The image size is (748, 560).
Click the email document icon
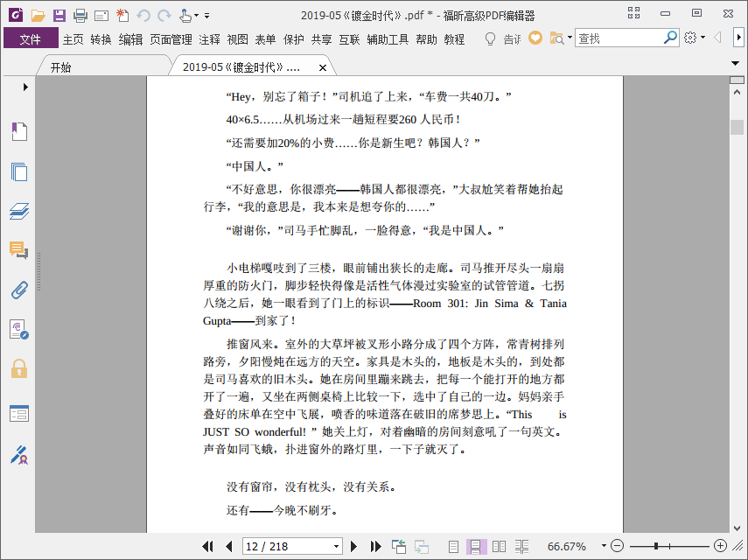click(101, 16)
